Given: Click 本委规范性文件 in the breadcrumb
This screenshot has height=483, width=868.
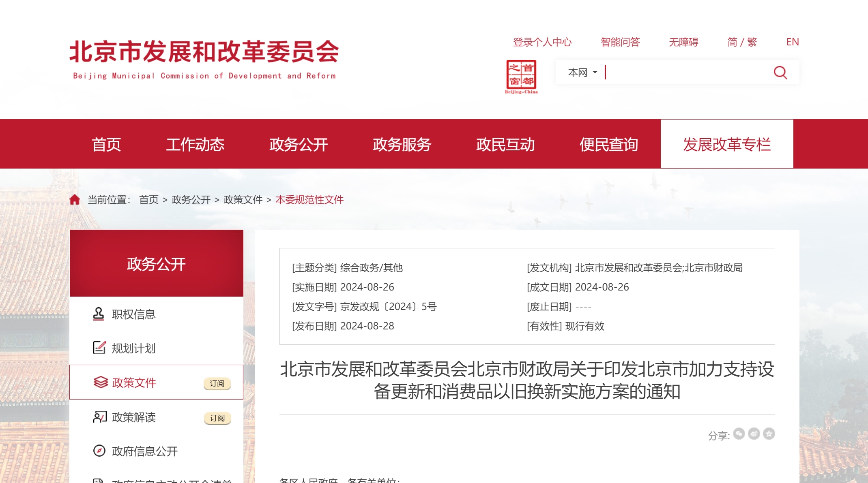Looking at the screenshot, I should pos(309,200).
